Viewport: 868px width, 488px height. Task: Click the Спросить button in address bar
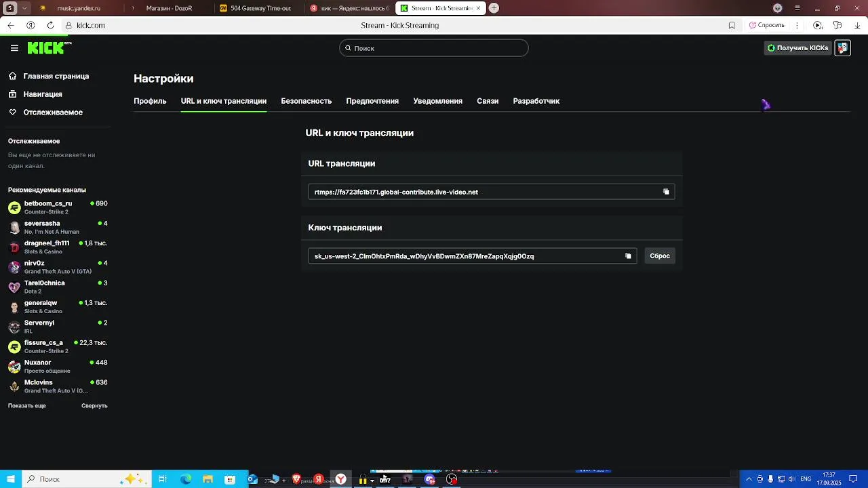[766, 25]
